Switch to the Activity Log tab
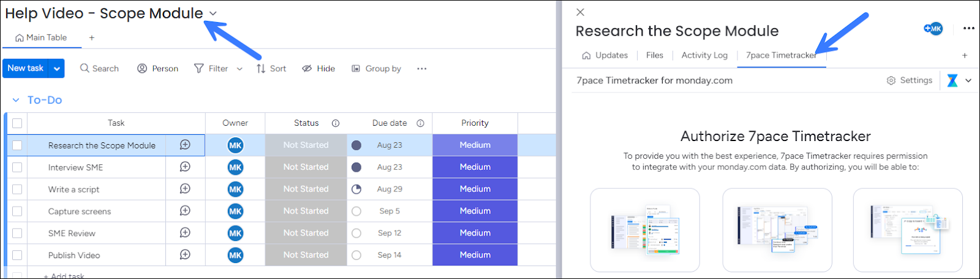Screen dimensions: 980x279 tap(704, 55)
